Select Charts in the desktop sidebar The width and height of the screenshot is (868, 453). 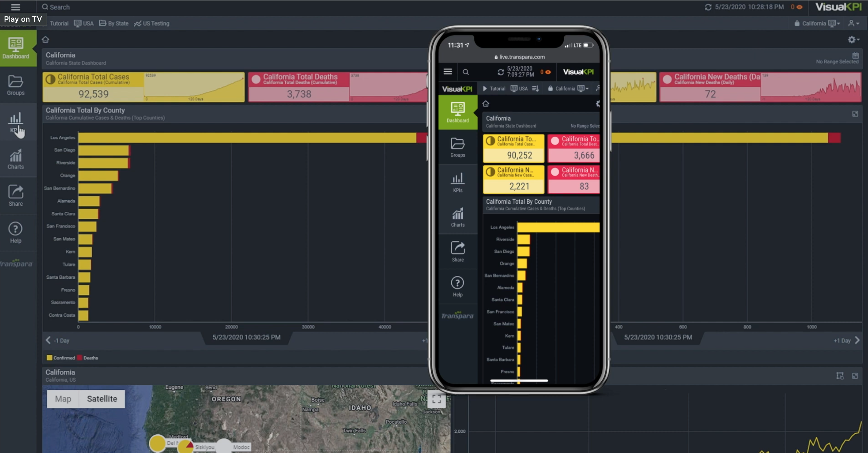[16, 160]
